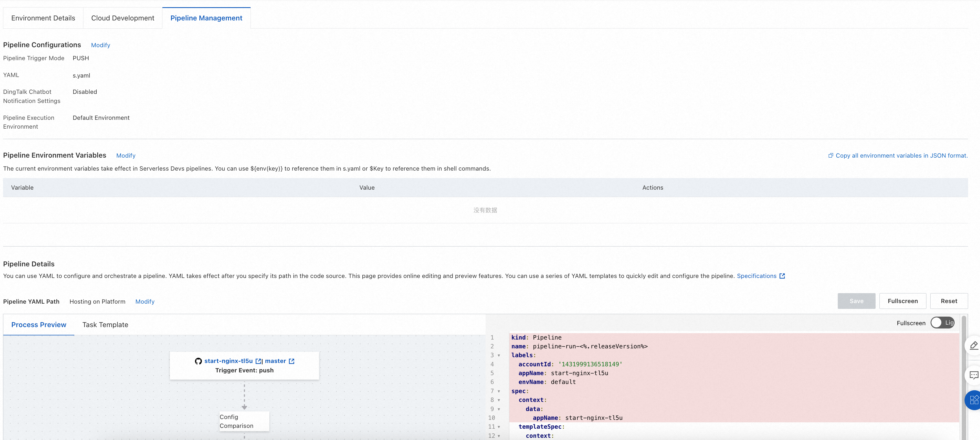Toggle the Light theme switch in editor

[942, 323]
